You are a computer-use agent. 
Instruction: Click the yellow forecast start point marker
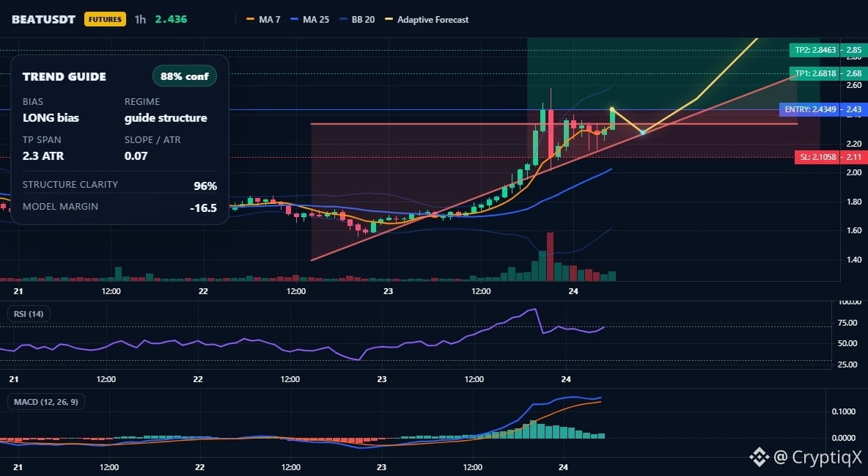pyautogui.click(x=612, y=109)
